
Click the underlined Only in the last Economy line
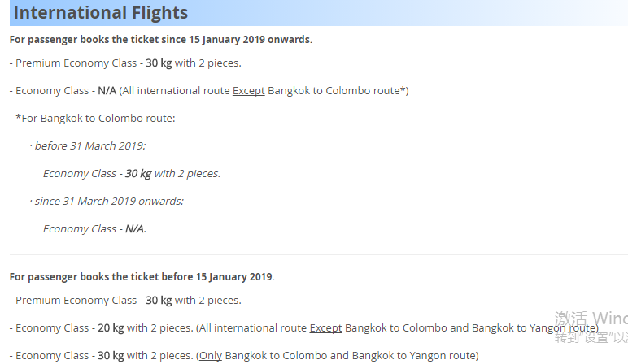point(210,356)
